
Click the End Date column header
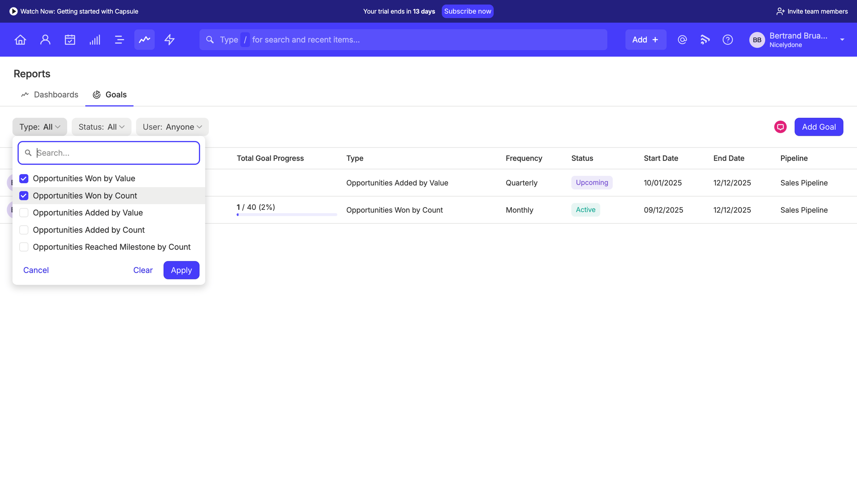(729, 158)
